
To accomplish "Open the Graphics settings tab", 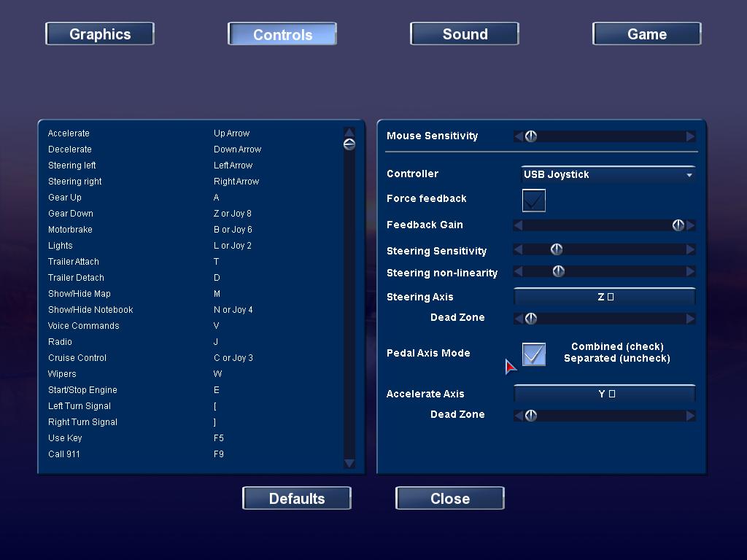I will tap(100, 34).
